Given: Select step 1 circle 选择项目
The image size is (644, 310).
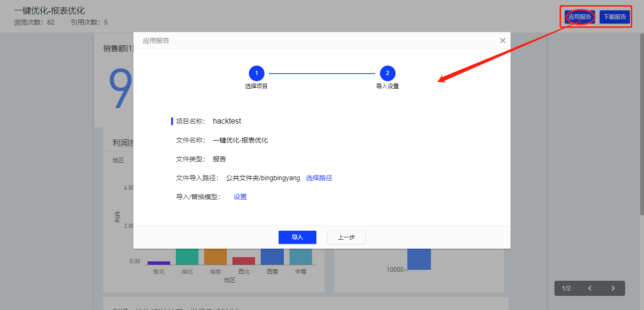Looking at the screenshot, I should click(256, 74).
